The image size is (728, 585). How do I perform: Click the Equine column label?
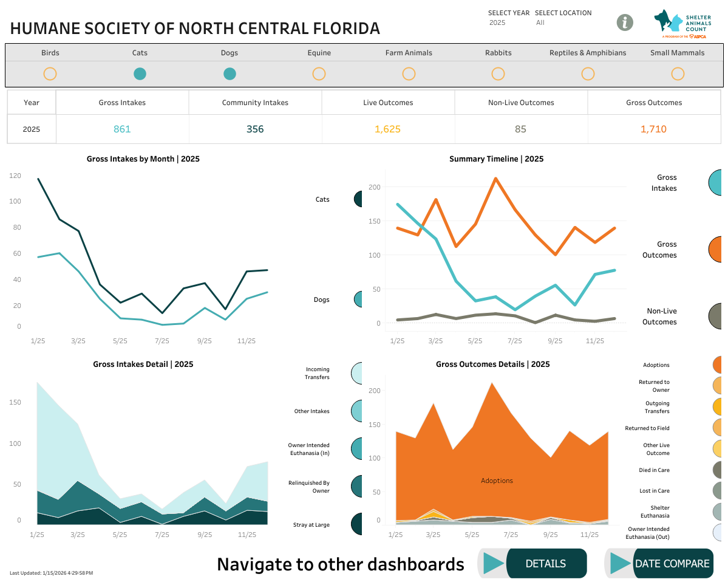coord(319,52)
